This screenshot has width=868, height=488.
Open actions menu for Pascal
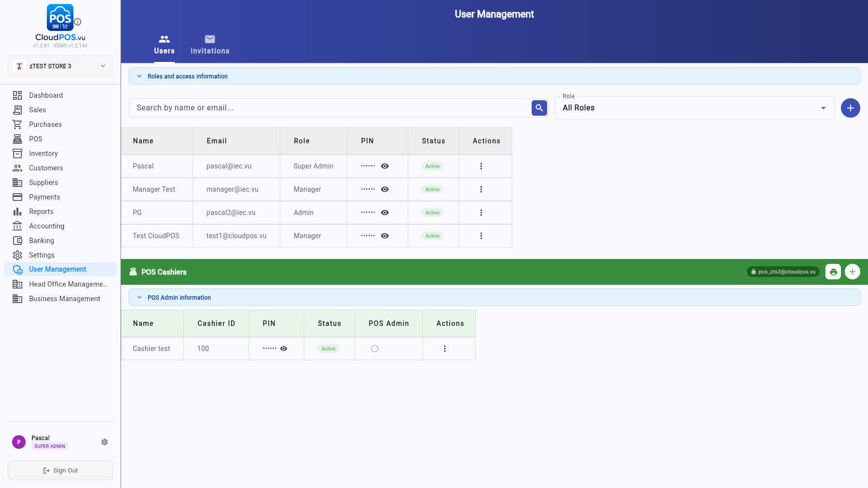(481, 166)
